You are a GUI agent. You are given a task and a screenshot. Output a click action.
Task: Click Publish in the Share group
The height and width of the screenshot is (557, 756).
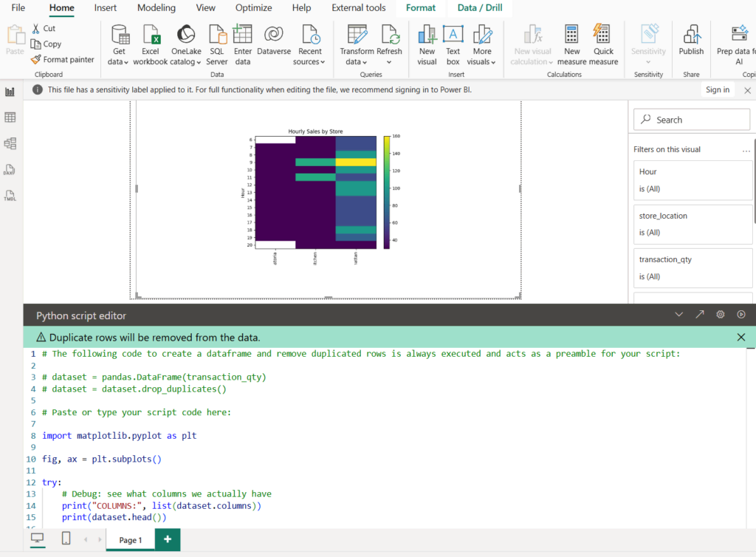point(691,44)
